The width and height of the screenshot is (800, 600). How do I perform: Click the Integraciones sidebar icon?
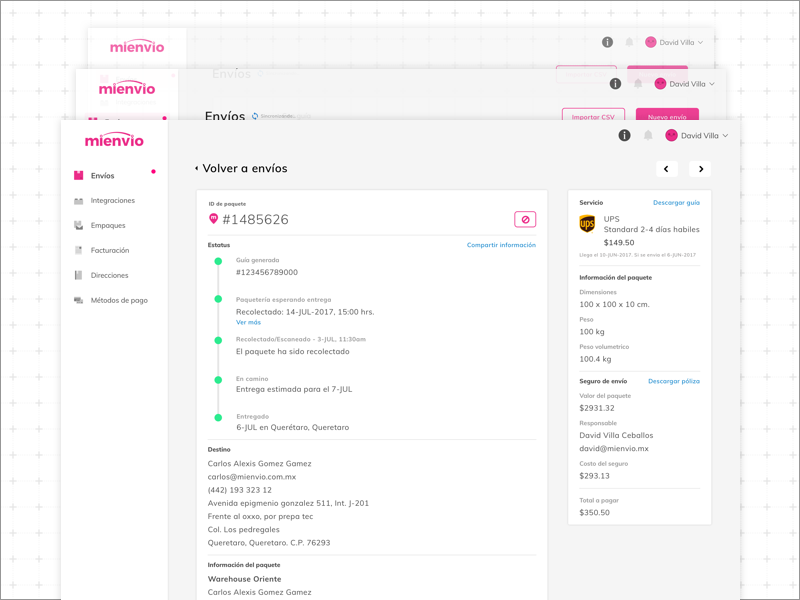(x=79, y=200)
